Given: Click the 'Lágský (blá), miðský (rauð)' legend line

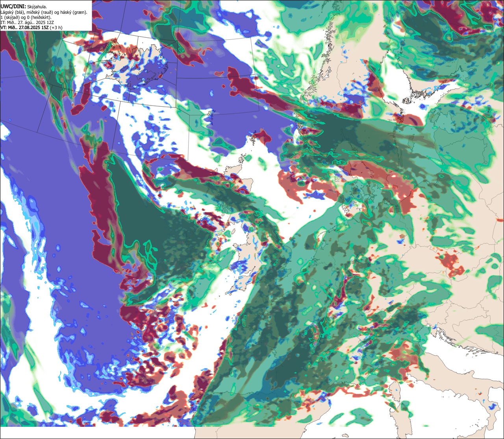Looking at the screenshot, I should [x=44, y=12].
